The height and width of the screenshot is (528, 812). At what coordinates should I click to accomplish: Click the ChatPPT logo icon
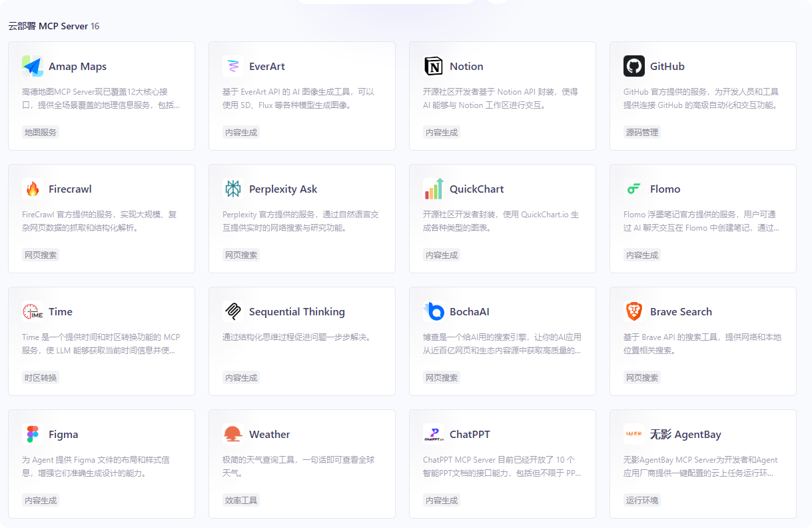(434, 434)
